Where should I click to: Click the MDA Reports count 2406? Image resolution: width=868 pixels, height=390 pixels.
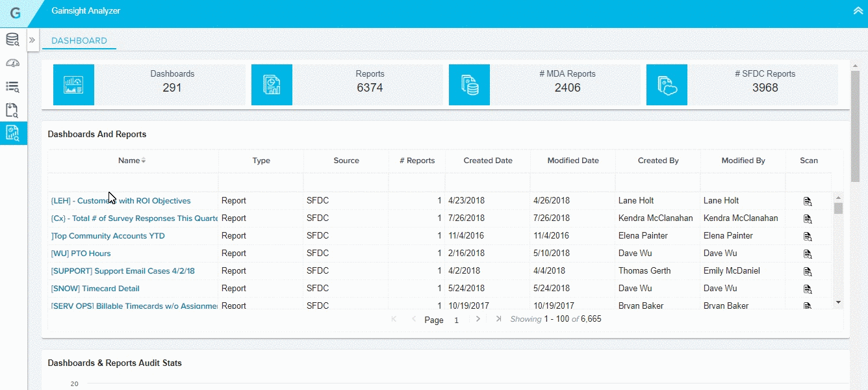tap(567, 88)
